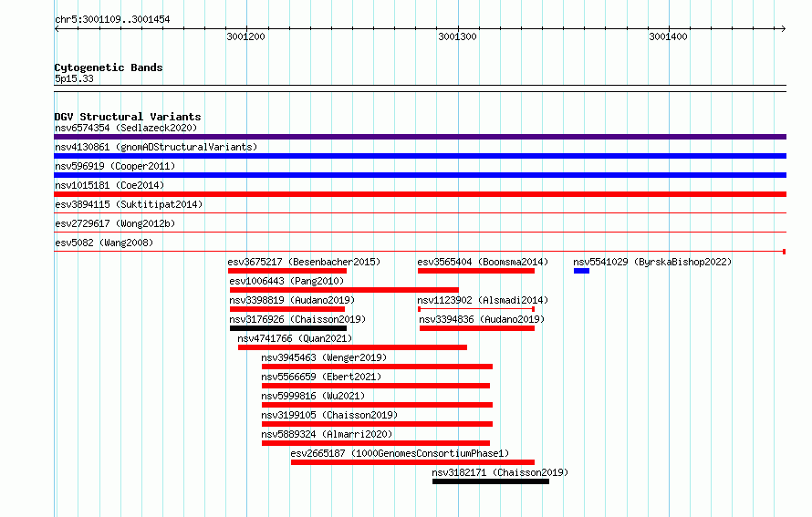812x517 pixels.
Task: Click red bar under nsv3394836
Action: pos(477,328)
